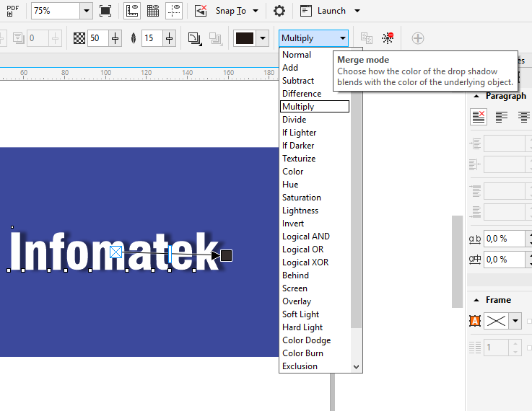Open the Options gear icon
The width and height of the screenshot is (532, 411).
[x=279, y=11]
